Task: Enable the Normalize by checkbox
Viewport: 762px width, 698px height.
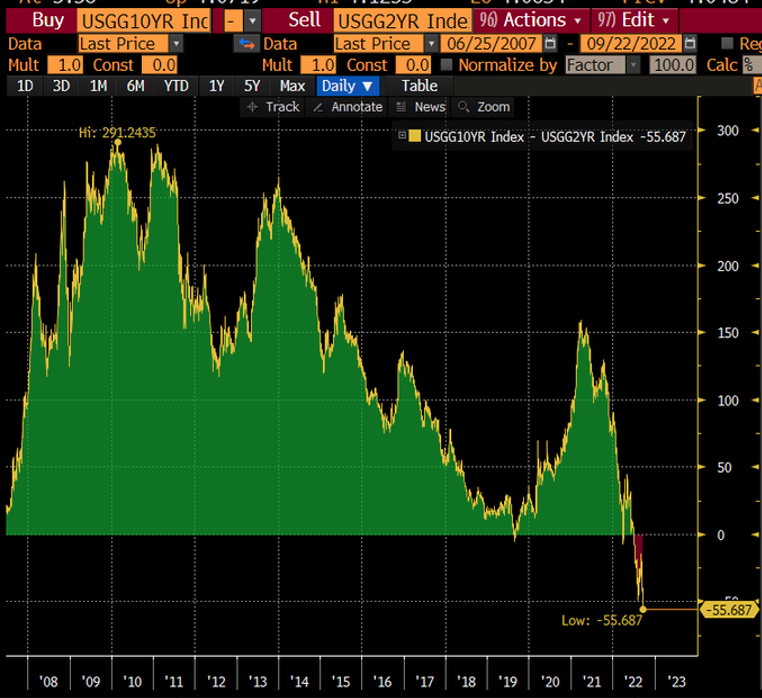Action: click(x=446, y=65)
